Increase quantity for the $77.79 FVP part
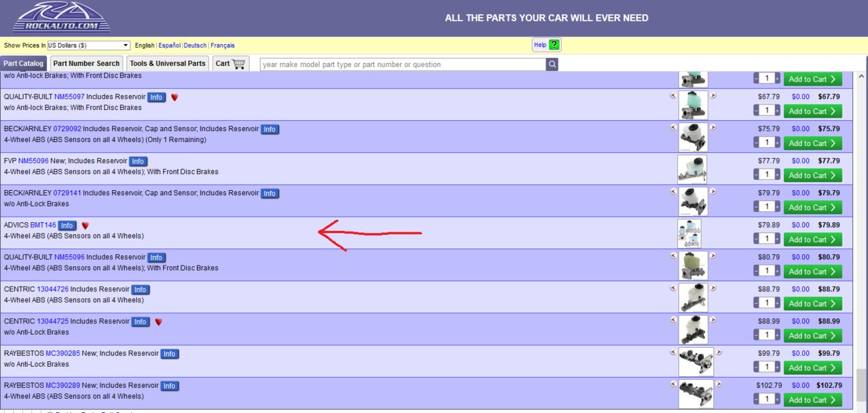868x413 pixels. pyautogui.click(x=778, y=175)
